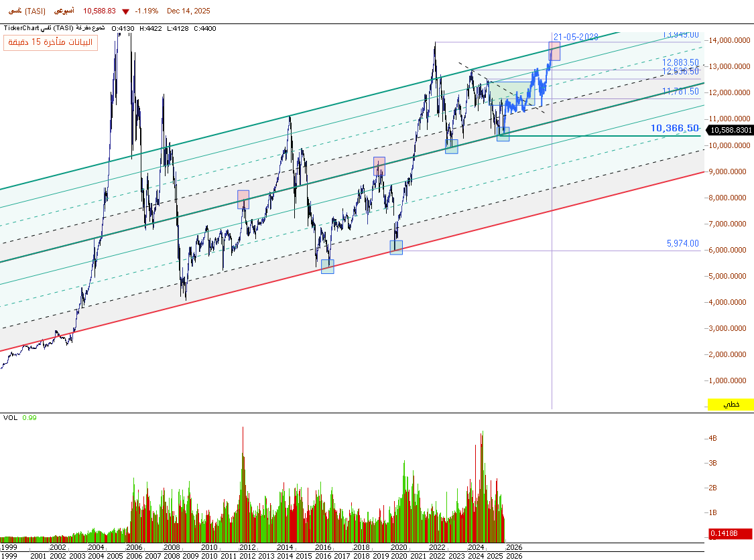Click the 13,949.00 horizontal level label
The width and height of the screenshot is (754, 560).
(680, 35)
